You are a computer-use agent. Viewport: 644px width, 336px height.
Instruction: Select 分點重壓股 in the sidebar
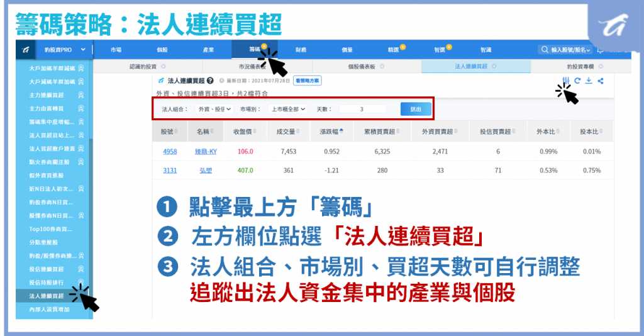pyautogui.click(x=43, y=242)
